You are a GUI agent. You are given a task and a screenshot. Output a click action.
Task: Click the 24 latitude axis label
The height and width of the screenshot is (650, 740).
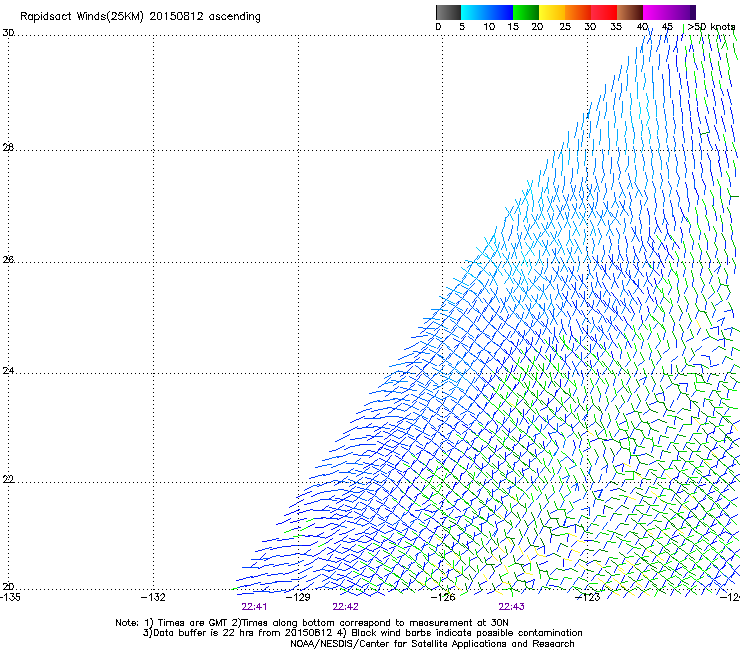pyautogui.click(x=8, y=371)
